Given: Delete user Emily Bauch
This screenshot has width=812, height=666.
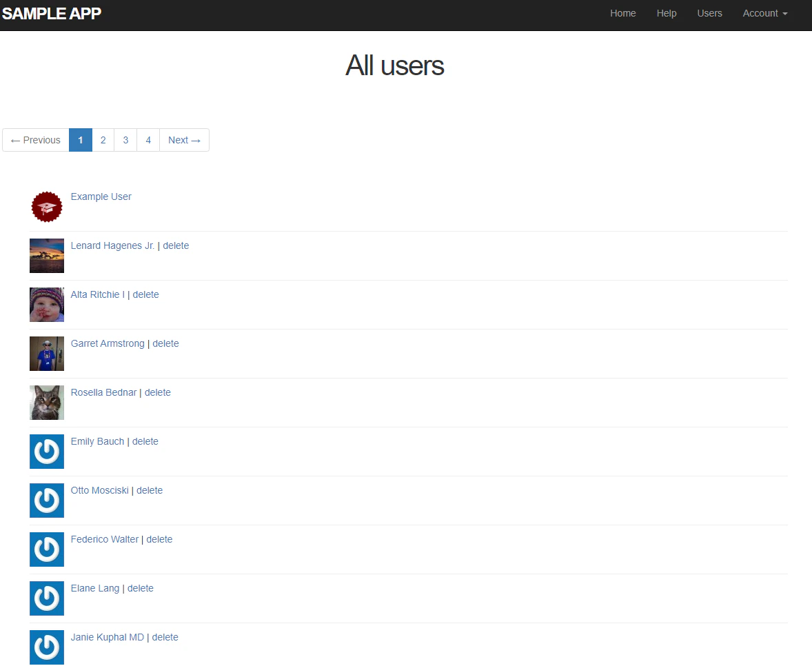Looking at the screenshot, I should (145, 442).
